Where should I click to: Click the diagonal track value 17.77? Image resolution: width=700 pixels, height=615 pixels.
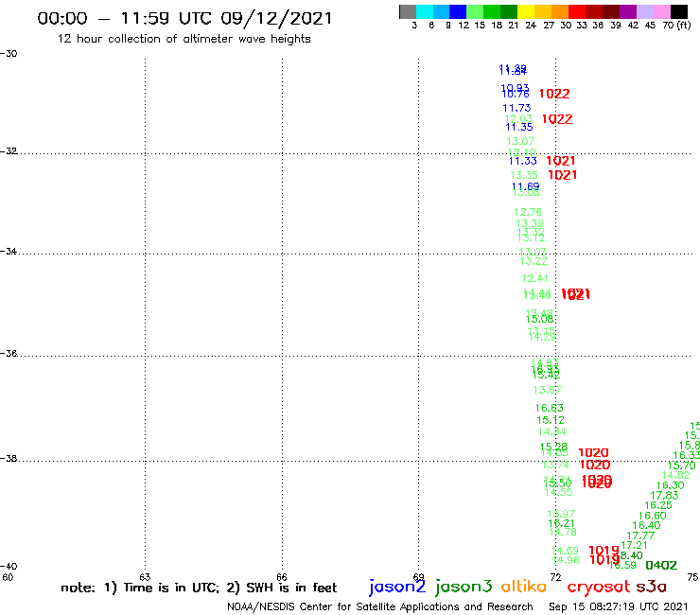(640, 536)
